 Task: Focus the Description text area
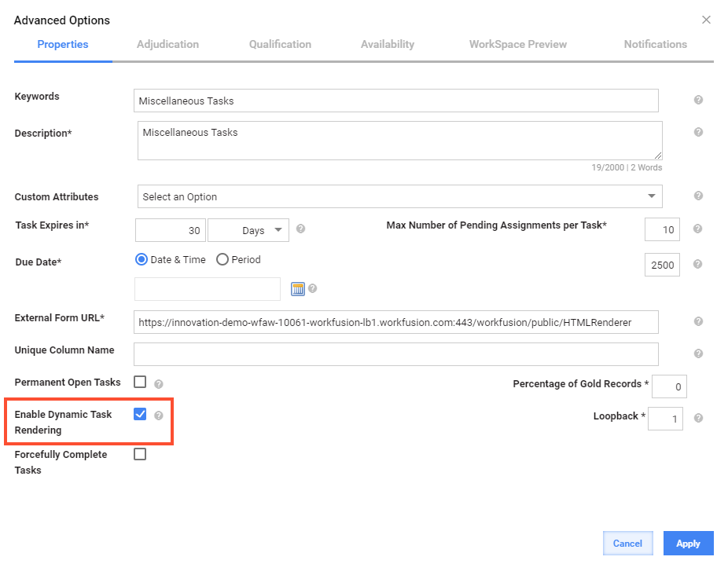pyautogui.click(x=399, y=141)
